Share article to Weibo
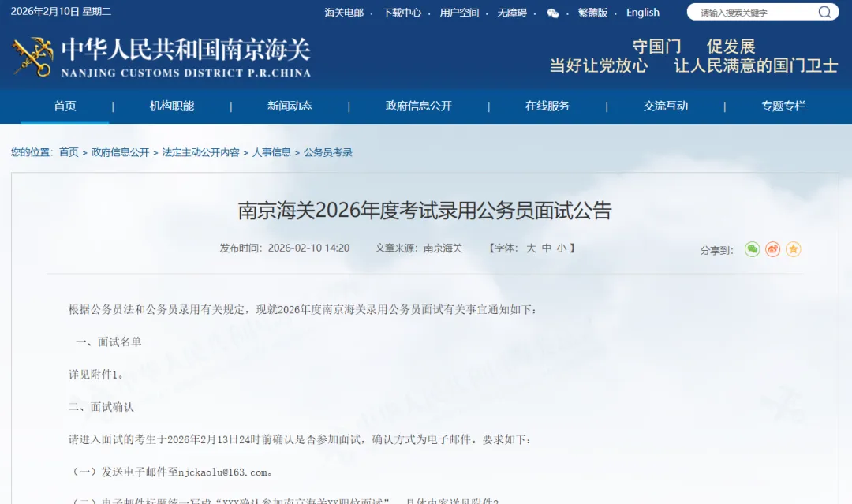 (x=772, y=249)
